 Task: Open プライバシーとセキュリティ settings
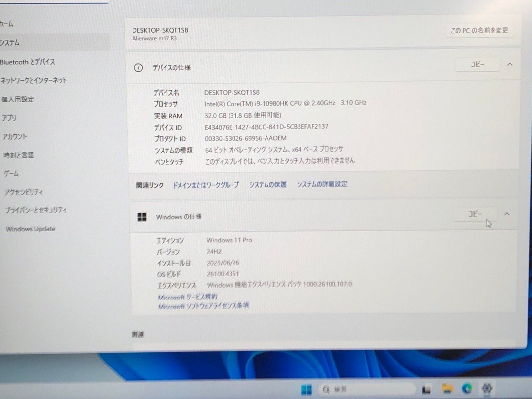36,210
